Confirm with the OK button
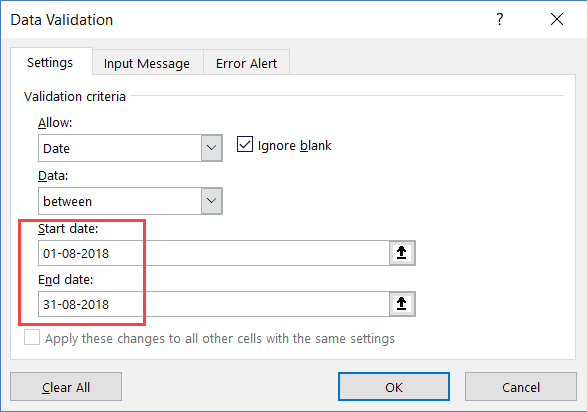This screenshot has height=412, width=587. coord(394,387)
